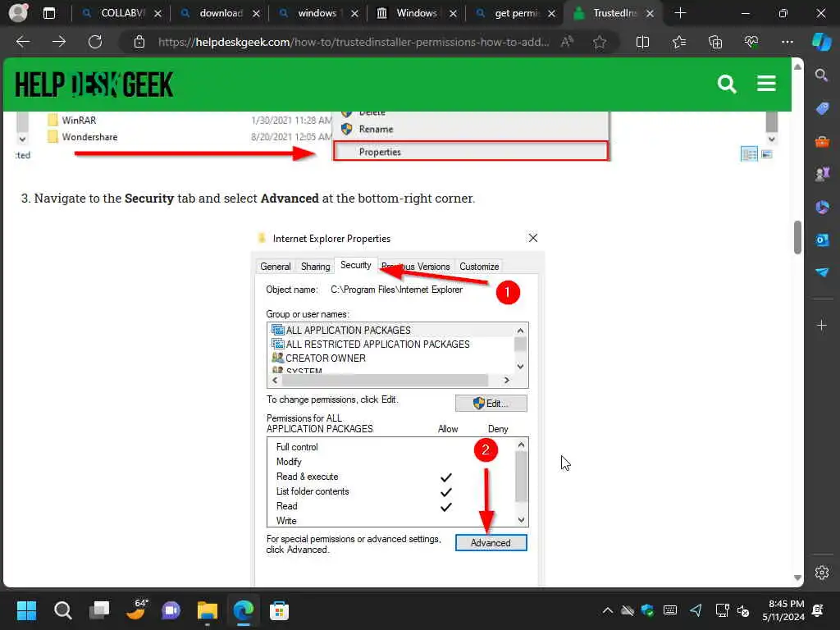Open the Drop paper plane in sidebar
840x630 pixels.
pos(822,272)
